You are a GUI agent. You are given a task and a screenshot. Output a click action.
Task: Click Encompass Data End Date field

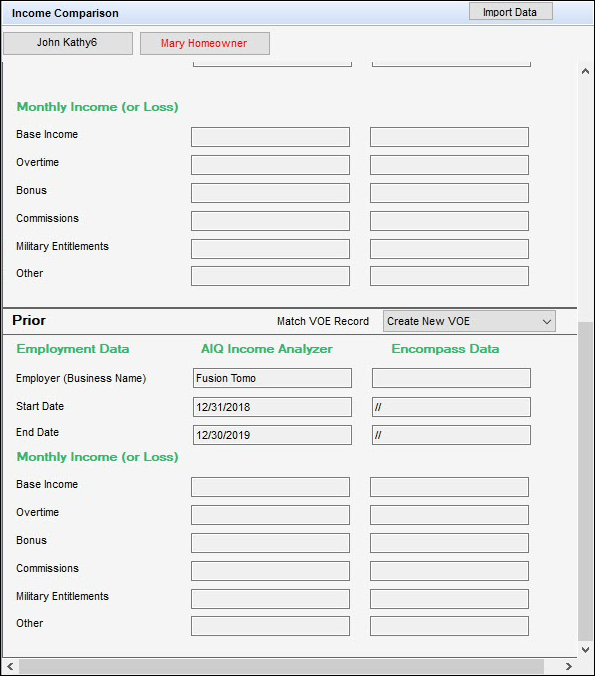click(451, 435)
